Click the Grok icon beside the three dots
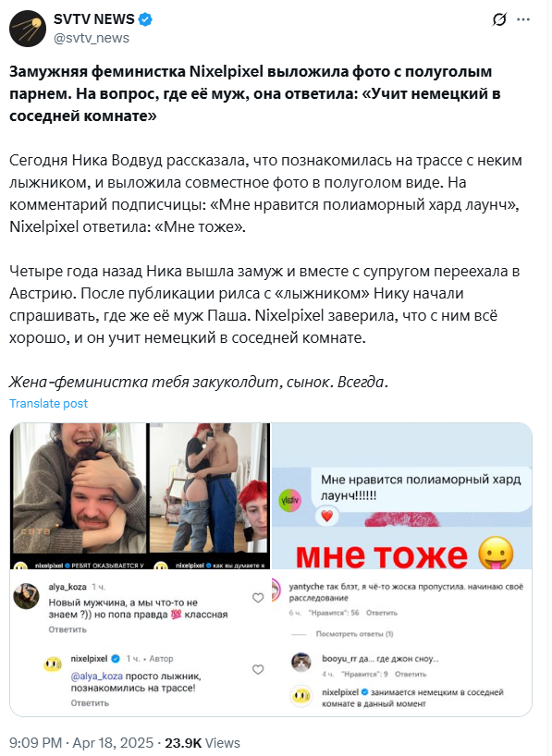Screen dimensions: 552x756 pyautogui.click(x=499, y=19)
